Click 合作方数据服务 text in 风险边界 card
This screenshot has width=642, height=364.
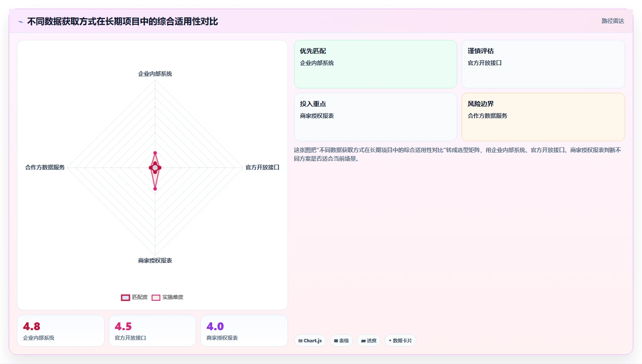coord(488,116)
